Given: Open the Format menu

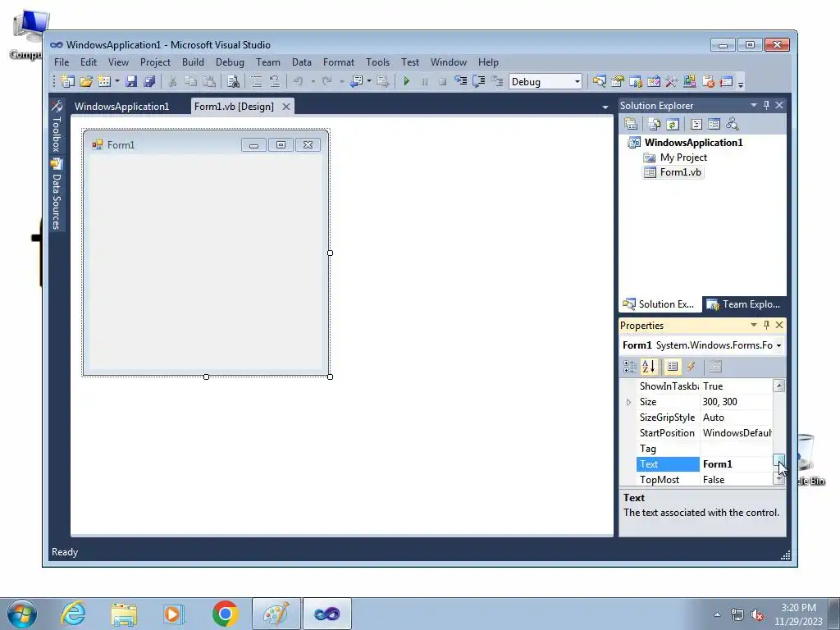Looking at the screenshot, I should 339,62.
